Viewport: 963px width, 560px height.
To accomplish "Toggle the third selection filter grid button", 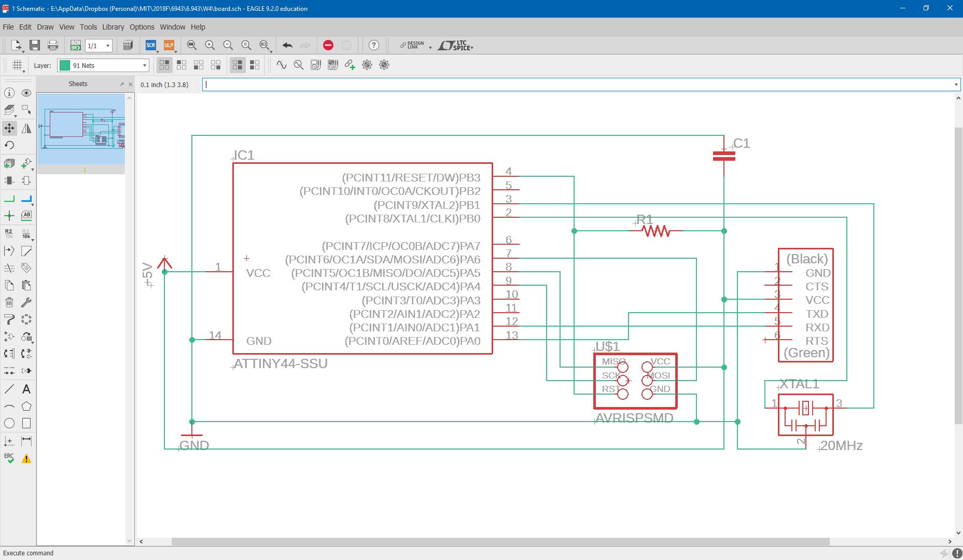I will tap(199, 65).
